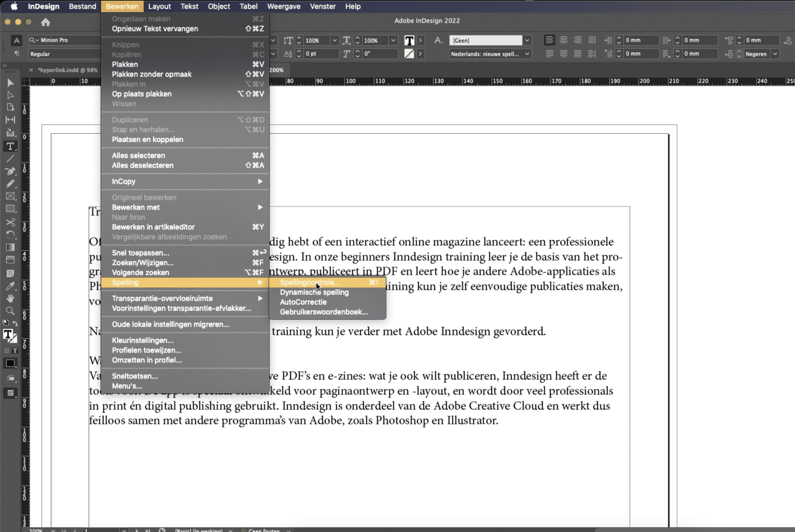Click the skew angle 0° field

coord(380,54)
